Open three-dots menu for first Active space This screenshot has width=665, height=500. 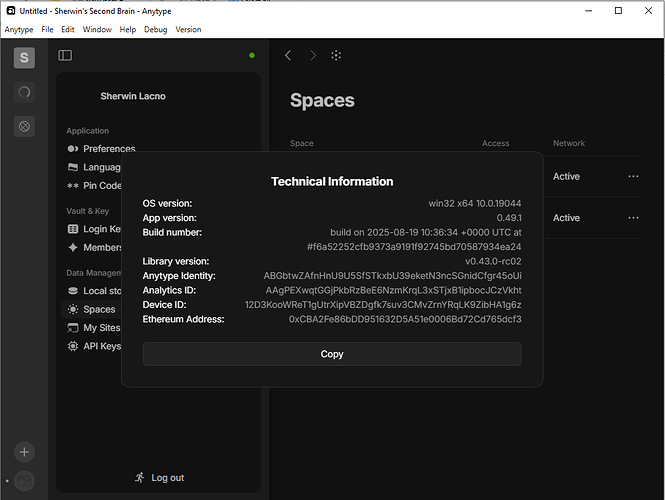[x=633, y=176]
